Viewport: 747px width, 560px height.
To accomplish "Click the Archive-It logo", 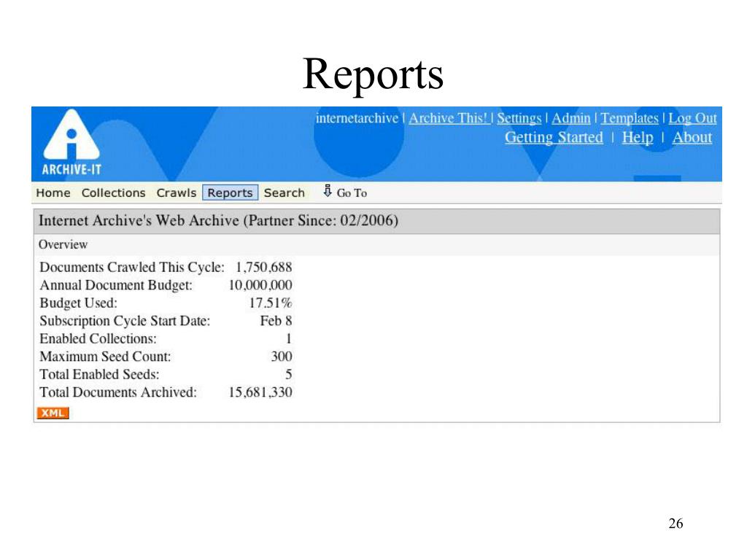I will tap(71, 143).
